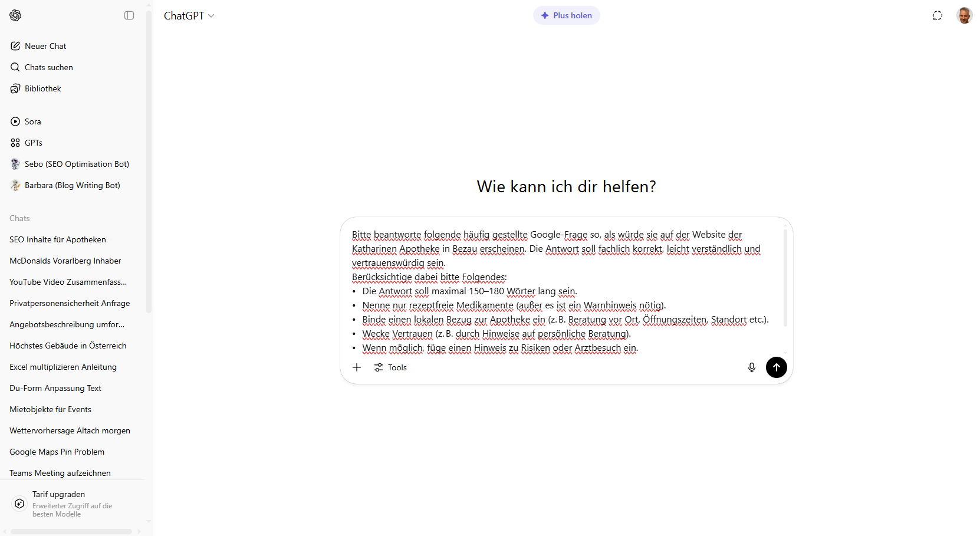Click the ChatGPT logo icon

[15, 15]
